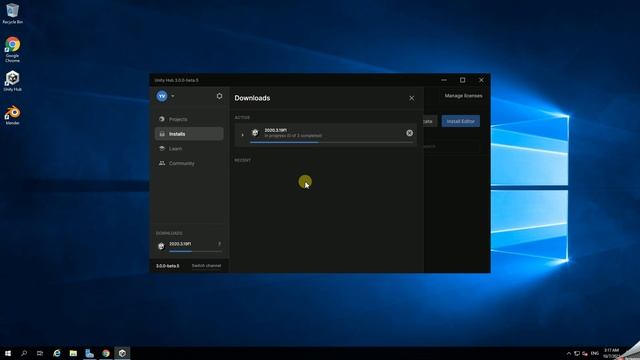Image resolution: width=640 pixels, height=360 pixels.
Task: Select the sidebar 2020.3.19f1 download entry
Action: tap(189, 246)
